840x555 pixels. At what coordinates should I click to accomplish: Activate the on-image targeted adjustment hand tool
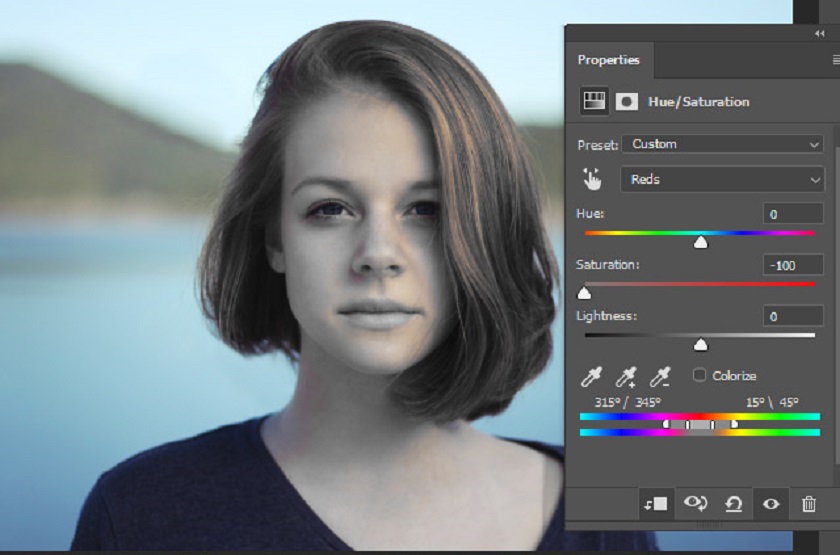click(594, 180)
